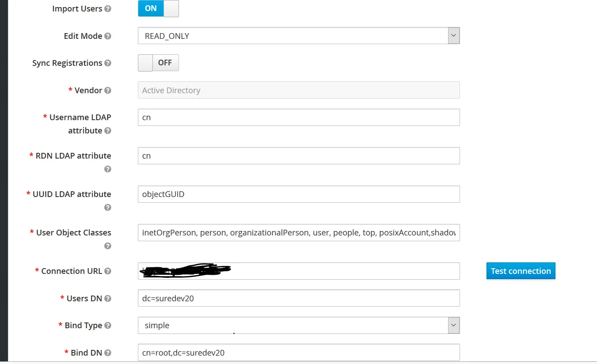Enable the Sync Registrations switch
Image resolution: width=597 pixels, height=364 pixels.
coord(158,63)
